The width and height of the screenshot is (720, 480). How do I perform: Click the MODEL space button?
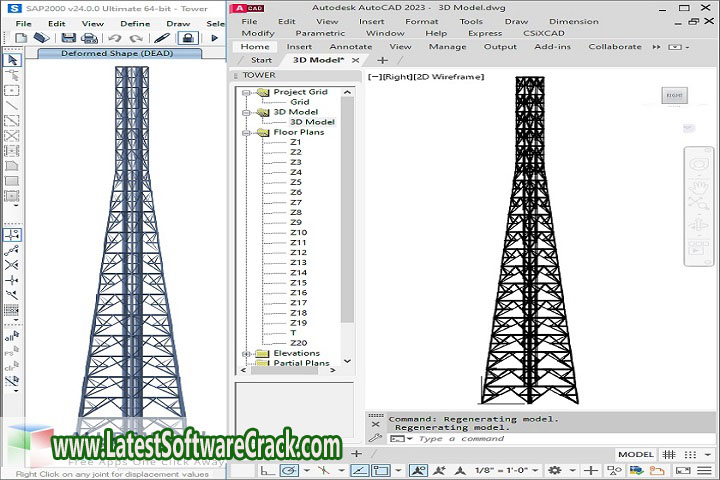pyautogui.click(x=636, y=454)
